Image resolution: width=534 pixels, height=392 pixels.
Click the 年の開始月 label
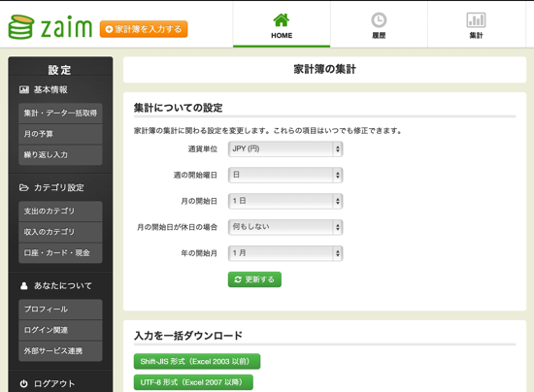[199, 253]
